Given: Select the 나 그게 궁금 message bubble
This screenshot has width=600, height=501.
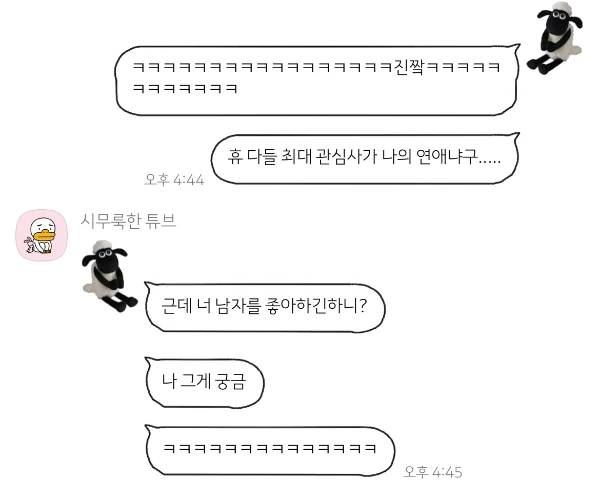Looking at the screenshot, I should (x=204, y=382).
